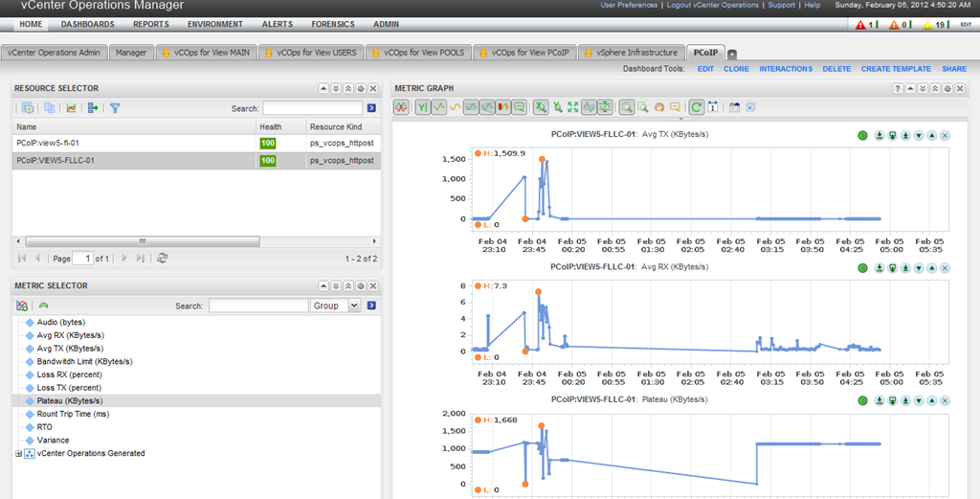This screenshot has height=499, width=980.
Task: Click the help question mark in Metric Graph header
Action: [898, 89]
